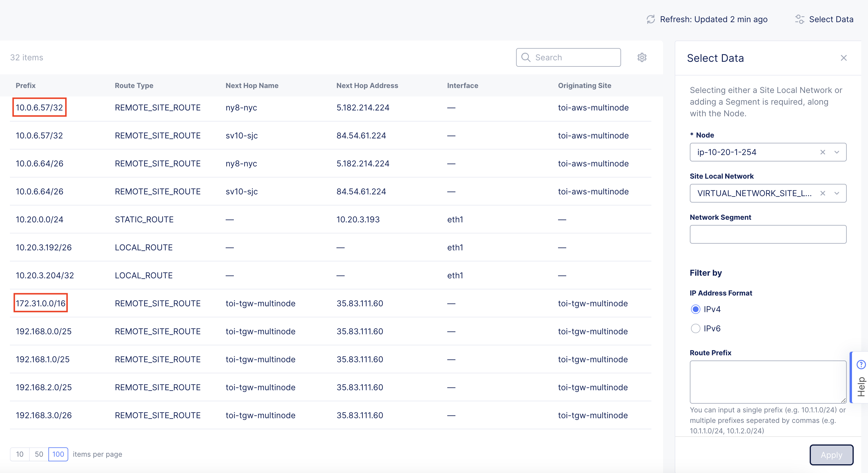This screenshot has height=473, width=868.
Task: Click the Help question mark icon
Action: coord(861,364)
